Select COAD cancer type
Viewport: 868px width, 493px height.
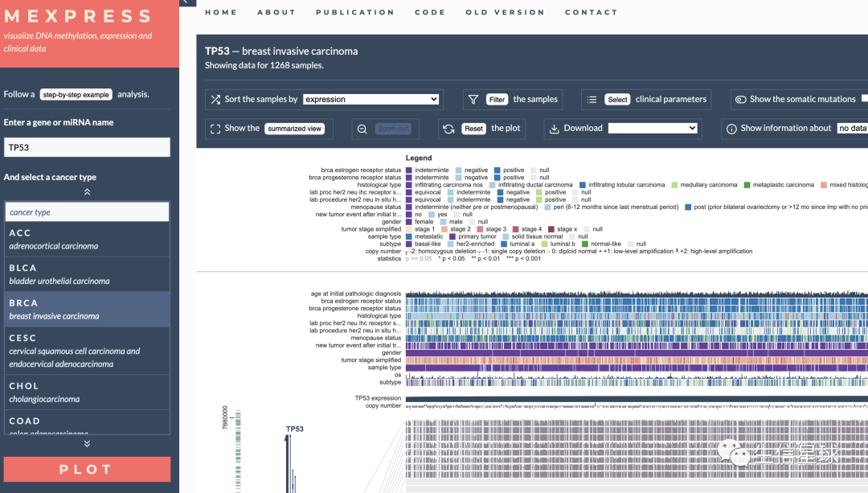pos(87,423)
